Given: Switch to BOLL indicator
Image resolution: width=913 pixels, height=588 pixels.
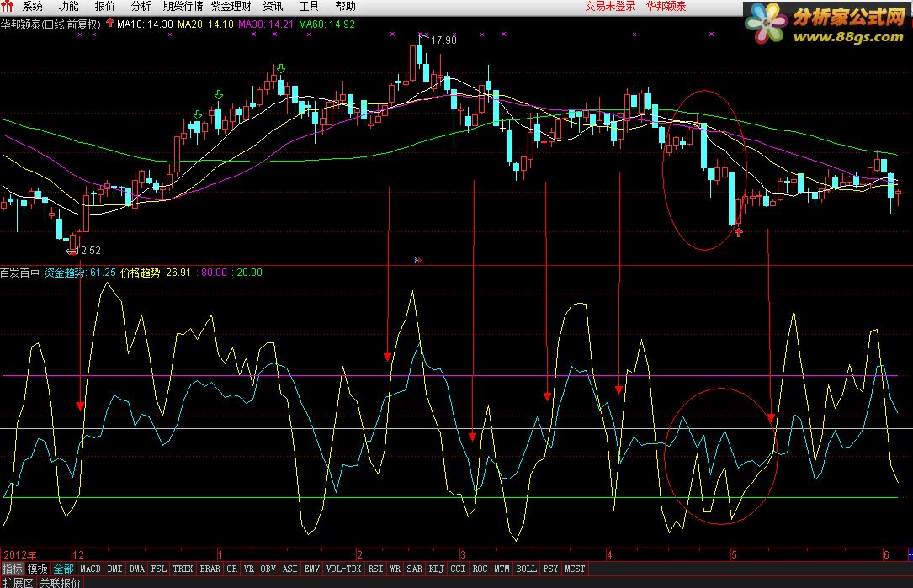Looking at the screenshot, I should click(x=527, y=569).
